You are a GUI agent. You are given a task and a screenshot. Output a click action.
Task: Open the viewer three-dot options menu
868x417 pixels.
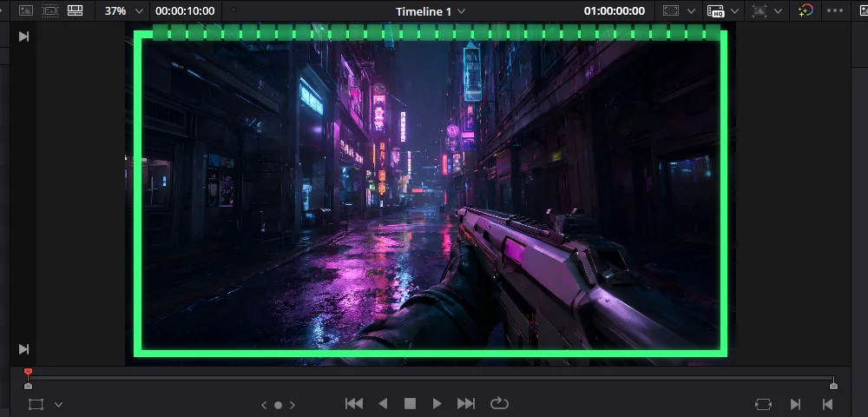click(835, 10)
